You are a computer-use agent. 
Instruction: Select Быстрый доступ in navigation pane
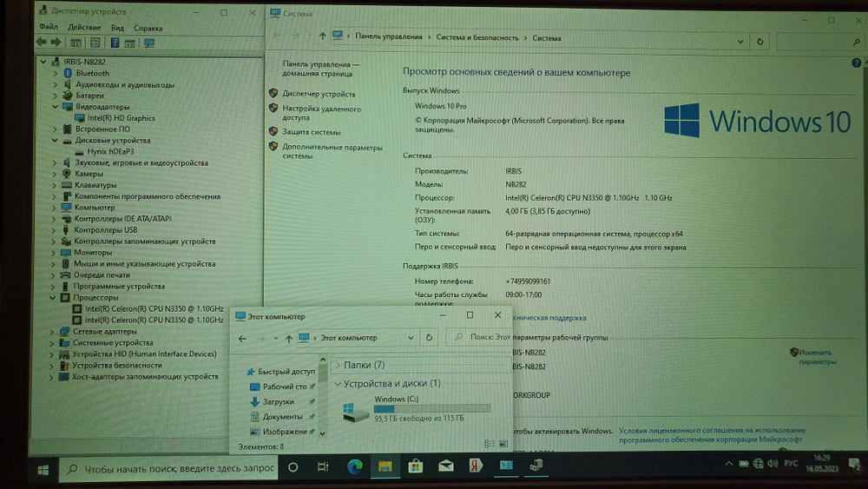286,372
